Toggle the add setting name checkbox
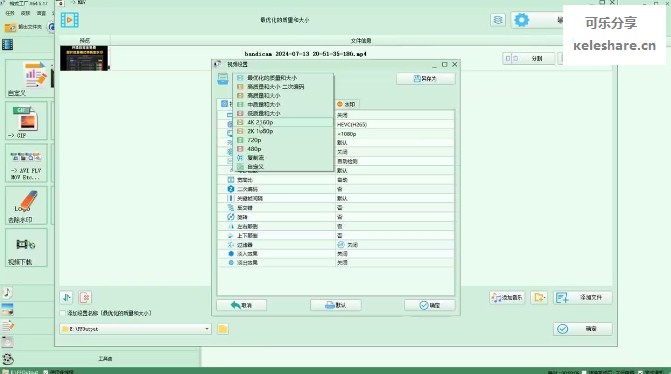Image resolution: width=671 pixels, height=374 pixels. (63, 313)
